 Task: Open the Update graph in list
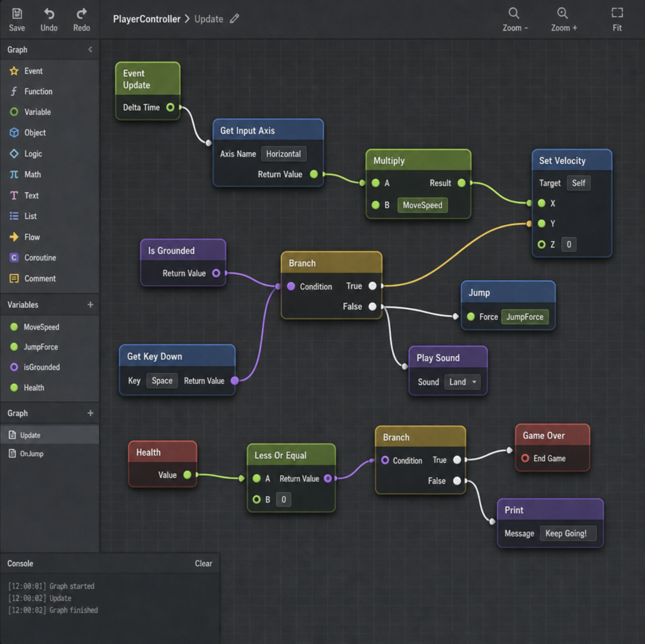[49, 435]
